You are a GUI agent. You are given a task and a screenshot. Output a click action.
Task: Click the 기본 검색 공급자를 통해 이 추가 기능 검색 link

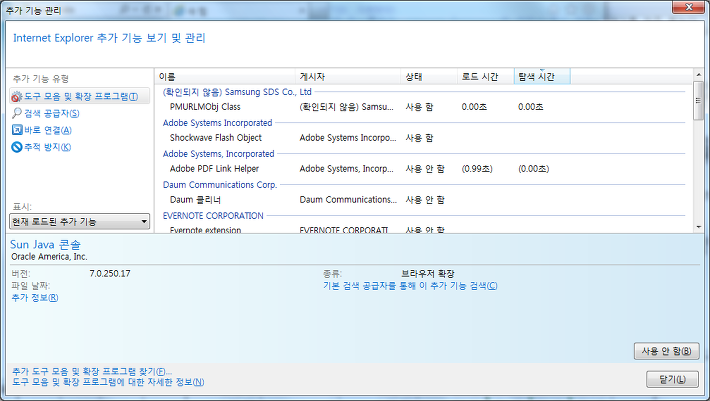(410, 286)
